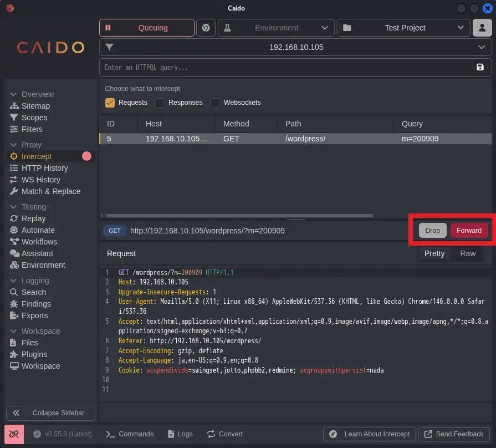Open the Test Project selector dropdown
The width and height of the screenshot is (496, 448).
pyautogui.click(x=403, y=28)
